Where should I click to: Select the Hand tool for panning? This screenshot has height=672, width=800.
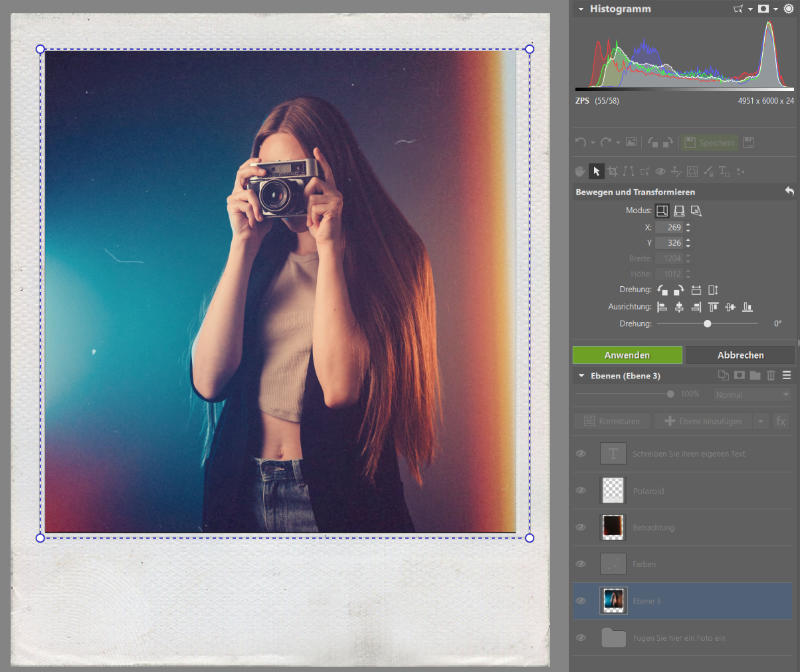[579, 171]
